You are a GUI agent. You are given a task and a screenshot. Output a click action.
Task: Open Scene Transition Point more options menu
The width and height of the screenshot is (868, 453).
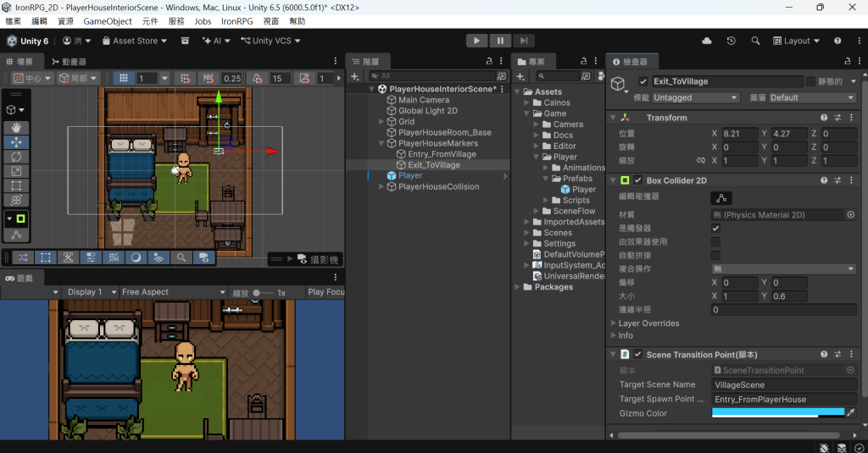tap(851, 354)
